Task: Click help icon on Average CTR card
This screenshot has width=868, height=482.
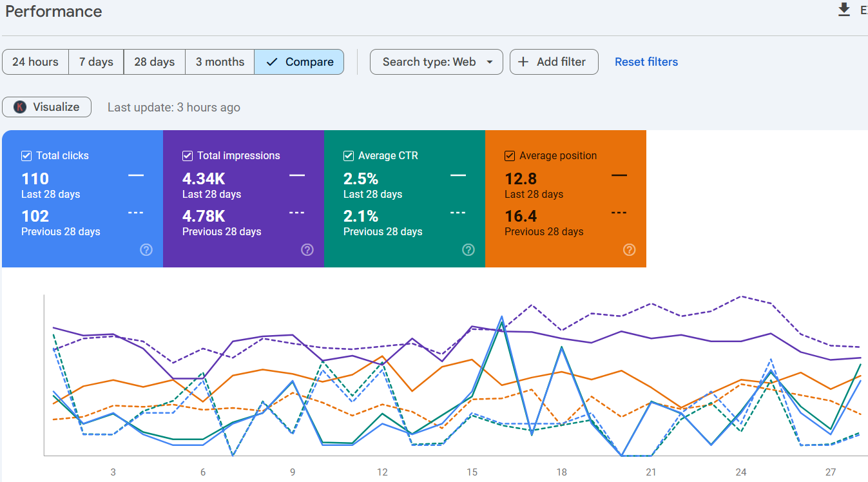Action: pyautogui.click(x=468, y=249)
